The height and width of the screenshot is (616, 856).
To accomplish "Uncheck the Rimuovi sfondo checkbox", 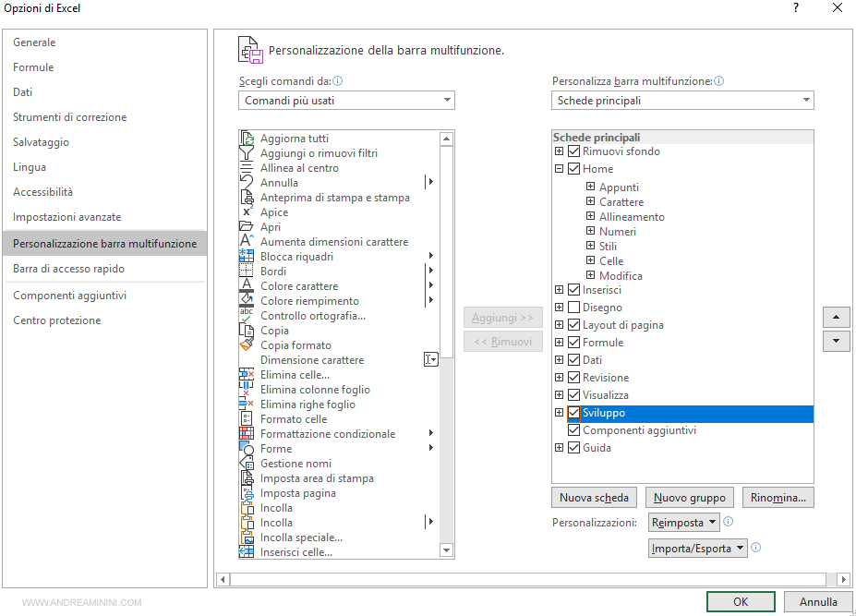I will (573, 151).
